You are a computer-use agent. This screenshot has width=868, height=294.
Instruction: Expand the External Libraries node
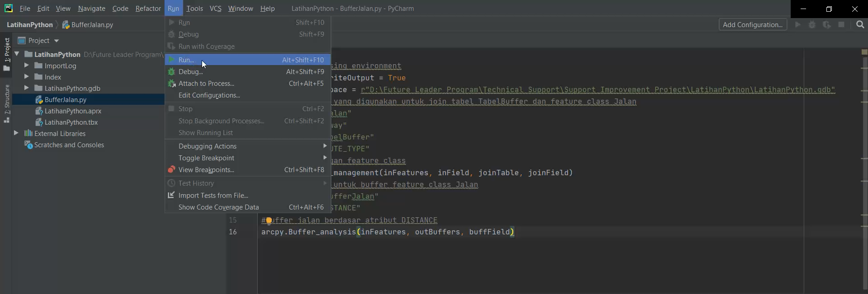click(x=16, y=133)
